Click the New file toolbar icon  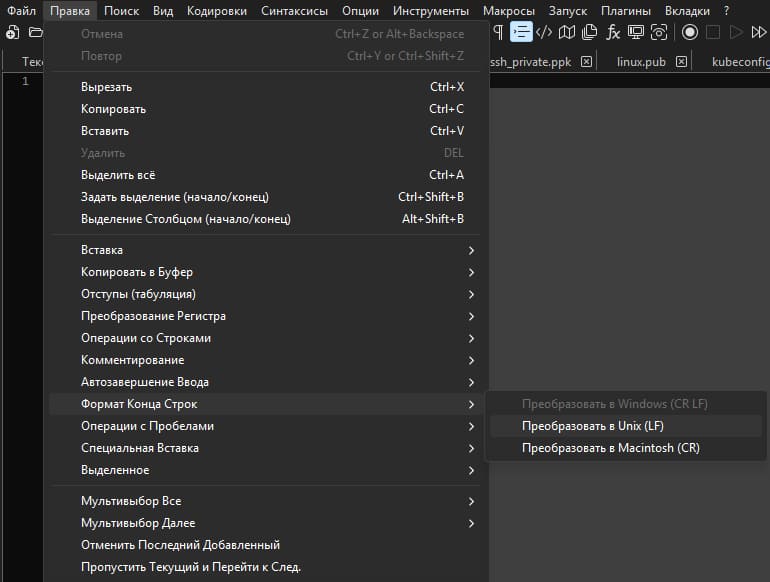13,32
